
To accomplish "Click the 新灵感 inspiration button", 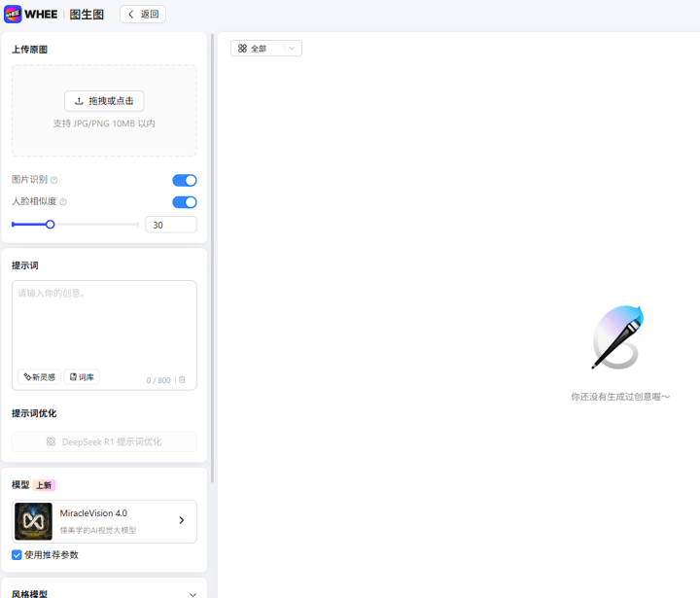I will 40,377.
